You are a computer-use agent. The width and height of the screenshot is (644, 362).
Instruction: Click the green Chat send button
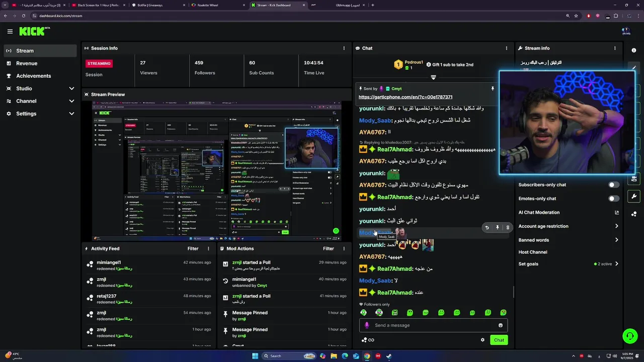pos(499,340)
